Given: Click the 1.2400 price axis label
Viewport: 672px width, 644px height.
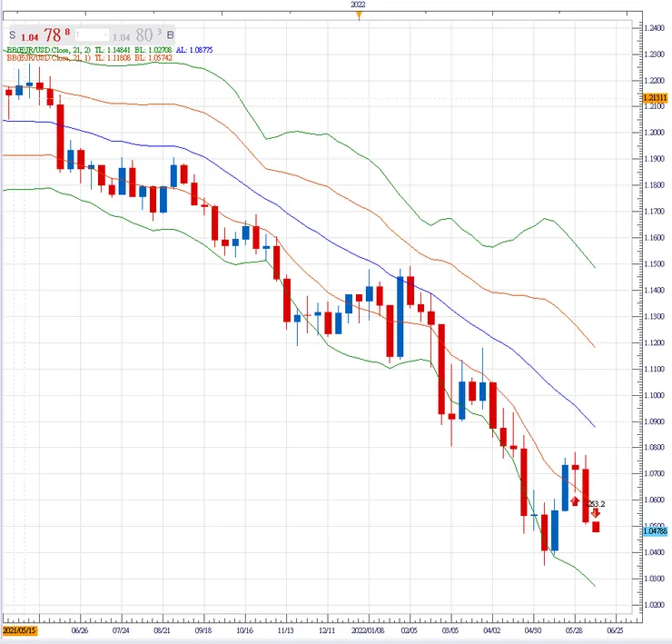Looking at the screenshot, I should pyautogui.click(x=655, y=28).
